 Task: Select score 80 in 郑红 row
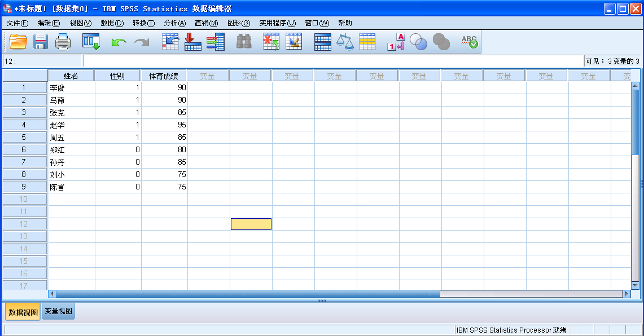[164, 150]
